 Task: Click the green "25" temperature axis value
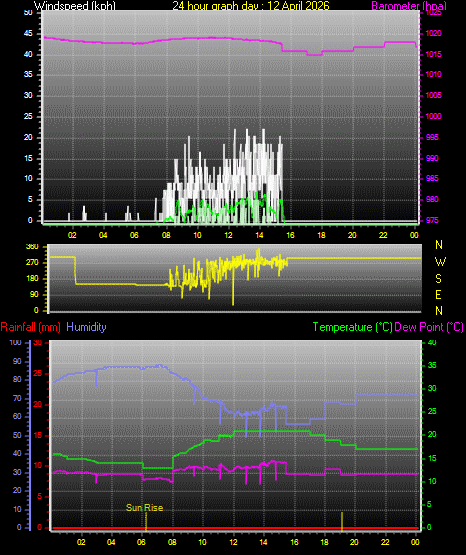tap(432, 412)
